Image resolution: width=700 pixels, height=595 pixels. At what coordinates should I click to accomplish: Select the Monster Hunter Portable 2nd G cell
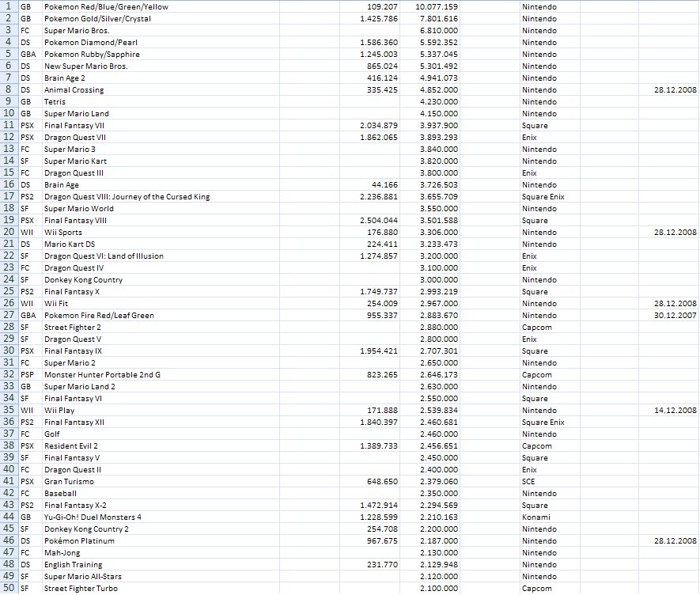point(102,375)
